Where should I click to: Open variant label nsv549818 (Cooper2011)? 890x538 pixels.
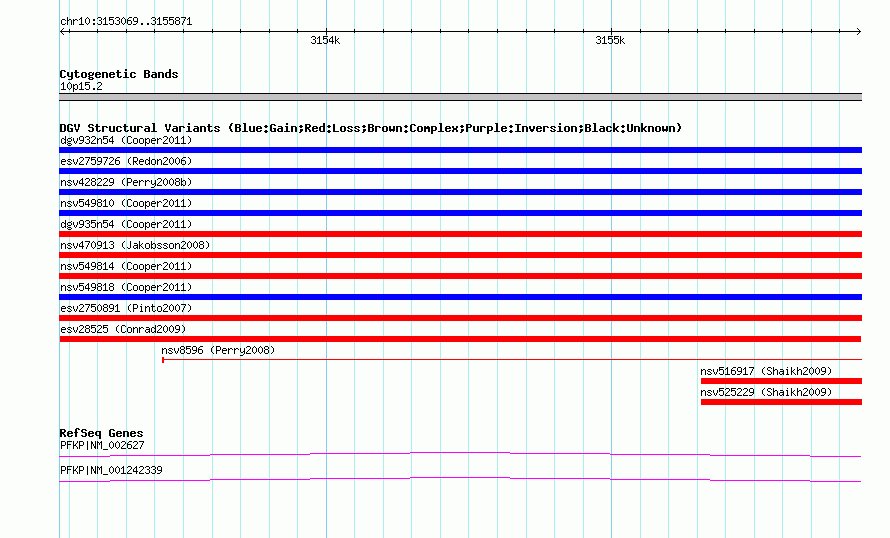[126, 287]
